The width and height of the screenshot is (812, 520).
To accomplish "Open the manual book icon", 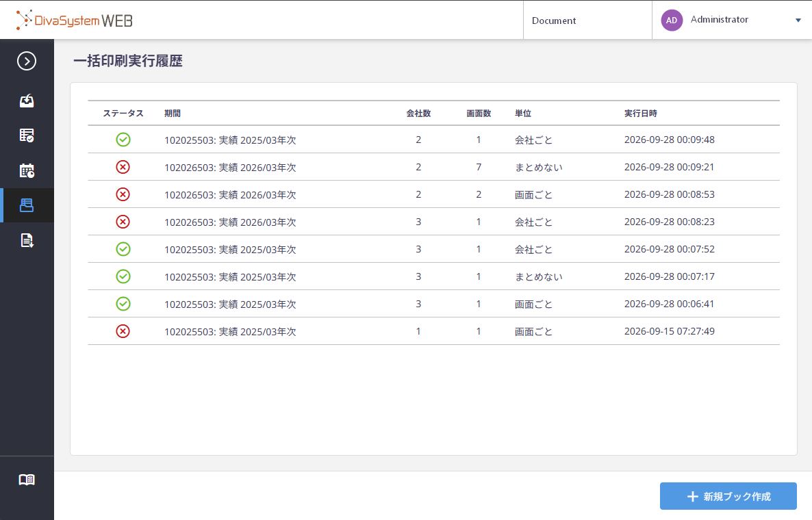I will 27,480.
